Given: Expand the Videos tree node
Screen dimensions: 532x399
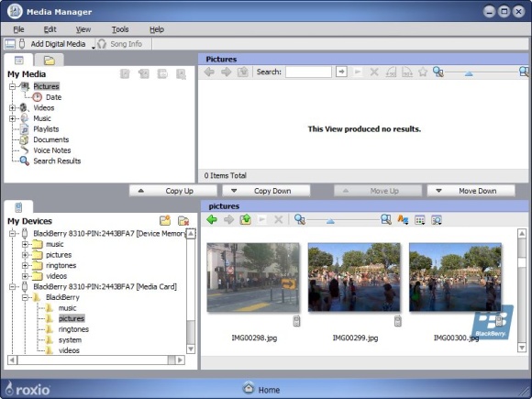Looking at the screenshot, I should click(12, 108).
